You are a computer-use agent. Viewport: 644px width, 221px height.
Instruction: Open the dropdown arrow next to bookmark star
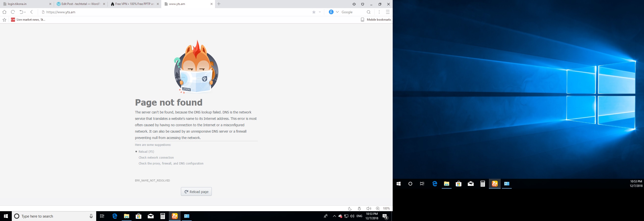point(320,12)
